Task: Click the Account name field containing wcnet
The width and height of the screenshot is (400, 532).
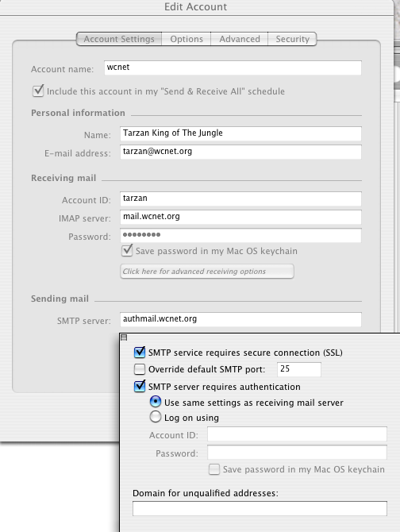Action: (233, 67)
